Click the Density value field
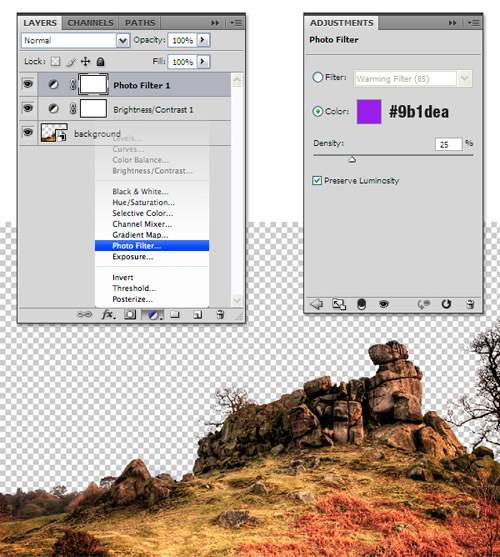Image resolution: width=500 pixels, height=557 pixels. 449,145
